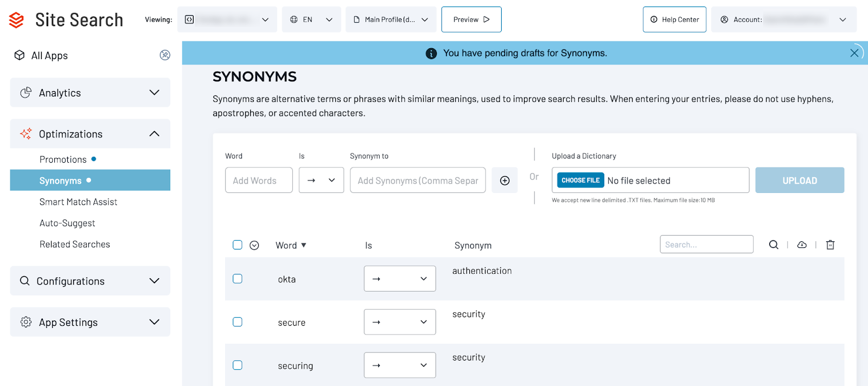This screenshot has height=386, width=868.
Task: Open Related Searches
Action: [75, 244]
